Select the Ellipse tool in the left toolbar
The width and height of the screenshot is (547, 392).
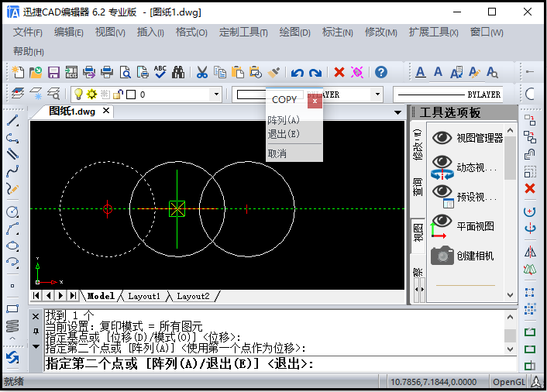click(12, 246)
